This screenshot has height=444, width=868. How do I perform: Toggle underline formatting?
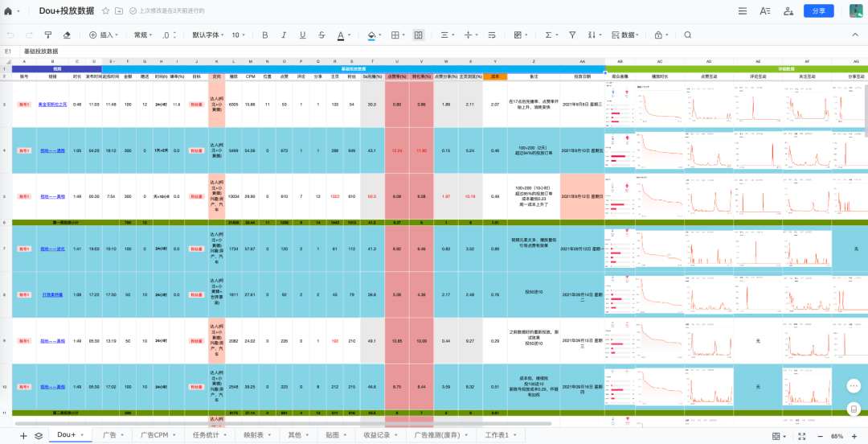302,35
